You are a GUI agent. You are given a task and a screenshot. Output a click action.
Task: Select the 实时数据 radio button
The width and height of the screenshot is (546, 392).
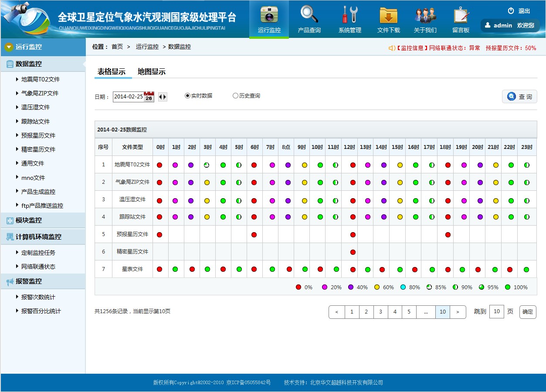point(187,96)
